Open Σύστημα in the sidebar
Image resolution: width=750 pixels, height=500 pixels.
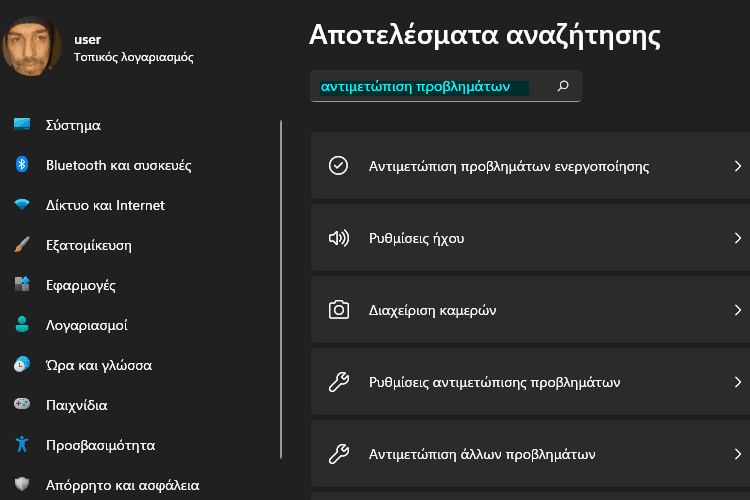click(x=73, y=125)
